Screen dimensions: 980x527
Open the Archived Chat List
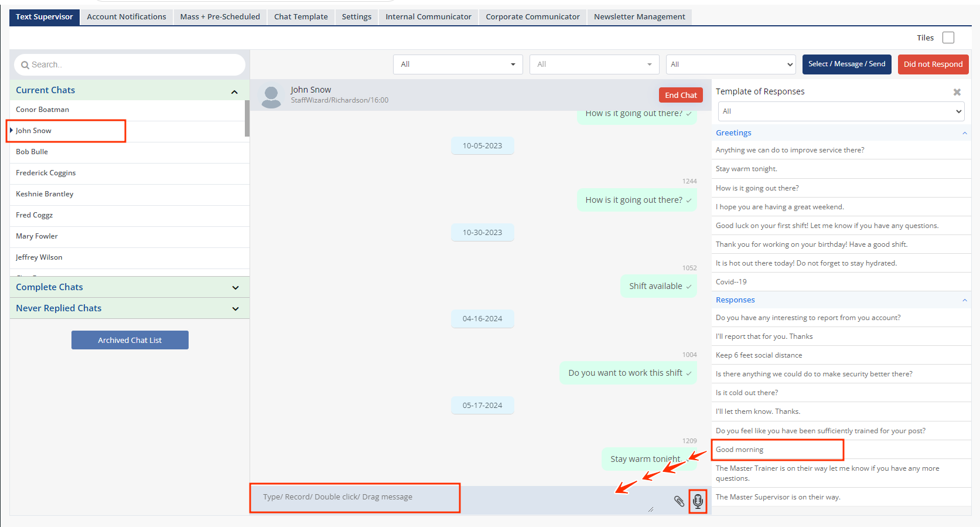(x=129, y=340)
